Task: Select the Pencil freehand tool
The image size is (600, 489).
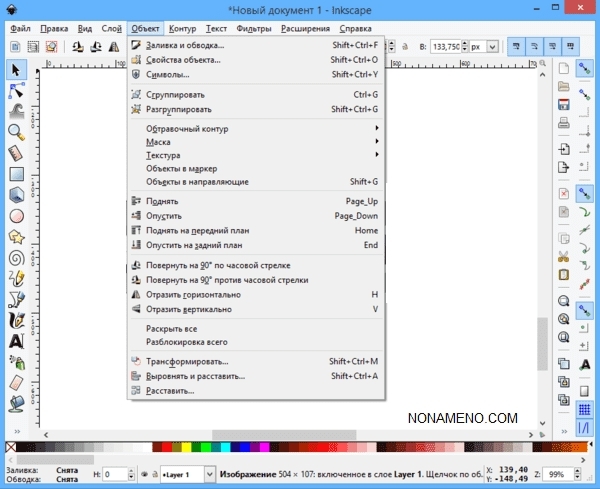Action: pos(16,279)
